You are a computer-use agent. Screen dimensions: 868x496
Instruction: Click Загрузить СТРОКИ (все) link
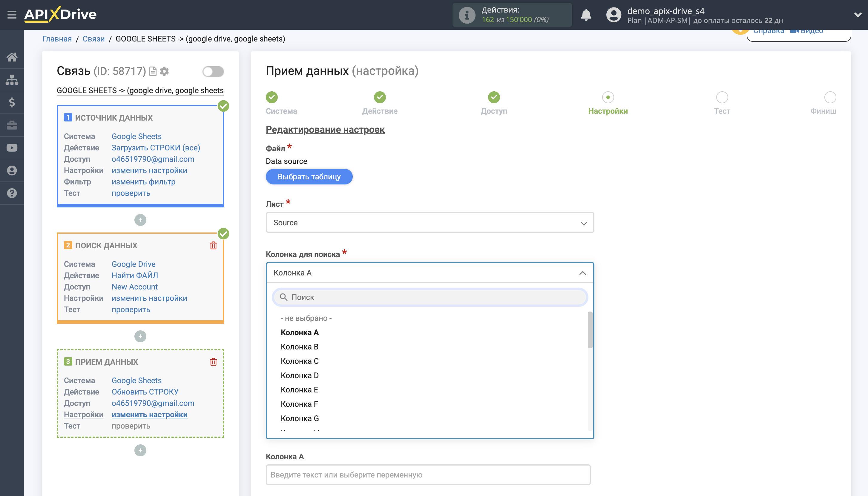tap(156, 148)
